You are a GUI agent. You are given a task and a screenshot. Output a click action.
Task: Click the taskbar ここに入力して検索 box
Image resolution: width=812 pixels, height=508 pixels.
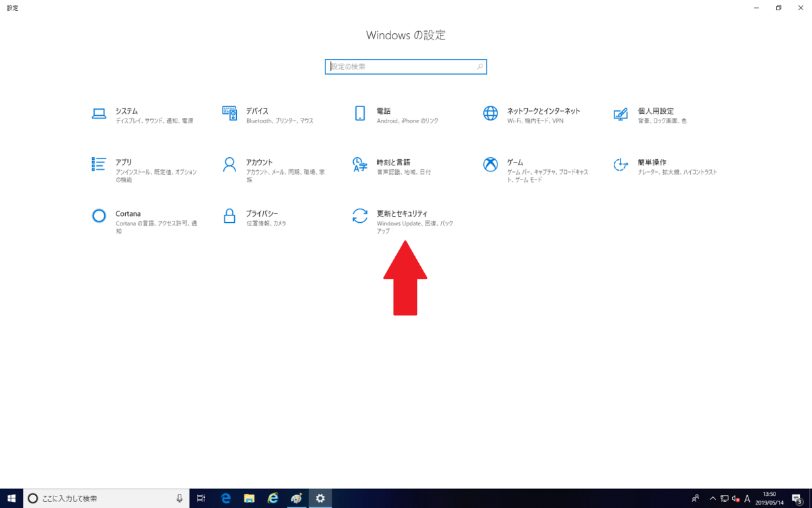pyautogui.click(x=107, y=499)
